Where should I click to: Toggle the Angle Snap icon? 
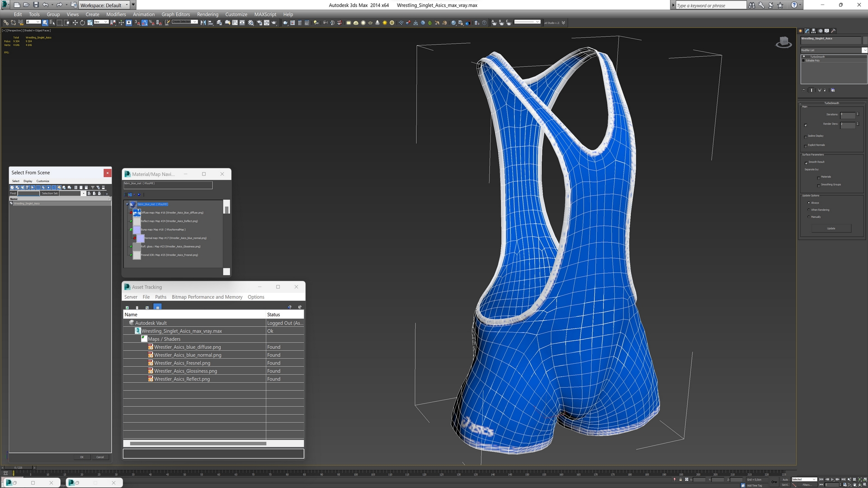(145, 23)
